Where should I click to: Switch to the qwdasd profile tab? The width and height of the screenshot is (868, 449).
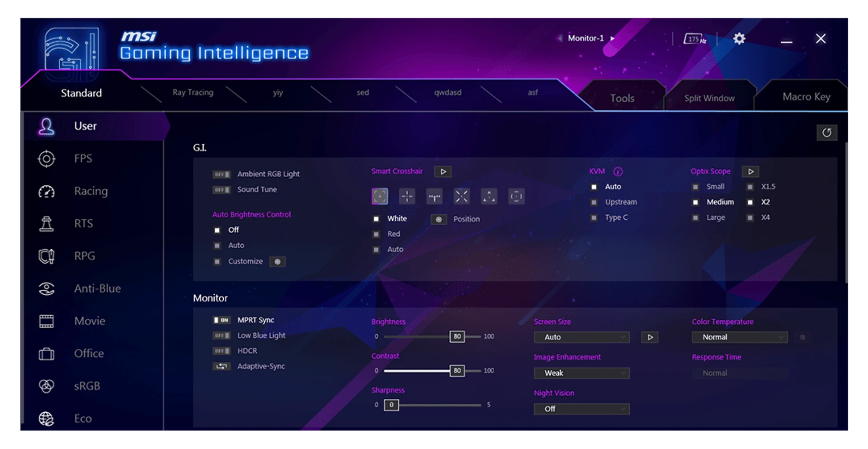pos(448,93)
